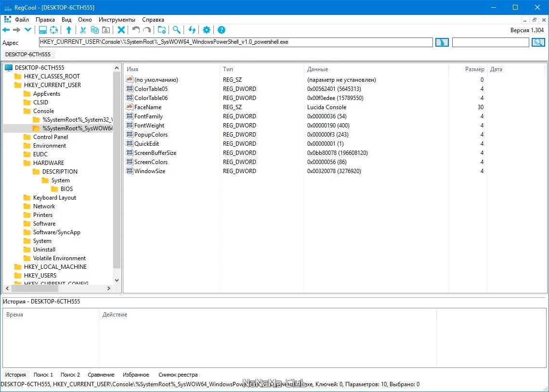Image resolution: width=549 pixels, height=392 pixels.
Task: Select the WindowSize value
Action: [149, 171]
